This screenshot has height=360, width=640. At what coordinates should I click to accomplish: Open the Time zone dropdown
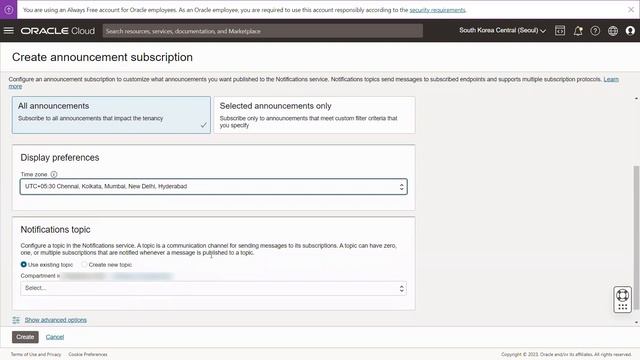point(213,187)
